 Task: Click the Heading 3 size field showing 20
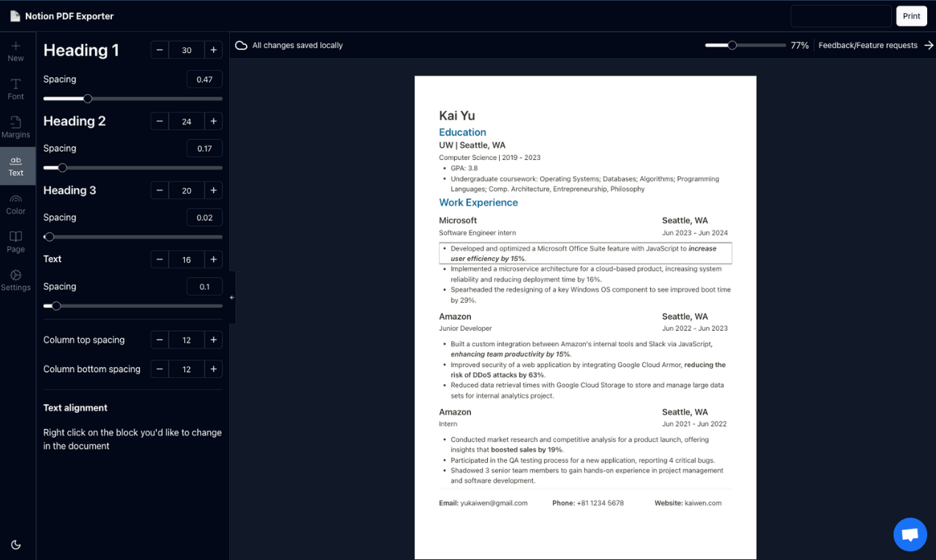click(186, 190)
